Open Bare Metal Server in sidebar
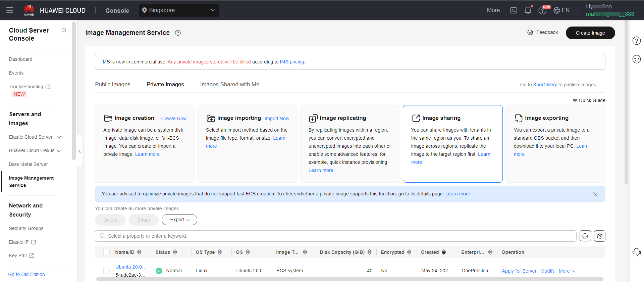This screenshot has height=282, width=644. [29, 164]
